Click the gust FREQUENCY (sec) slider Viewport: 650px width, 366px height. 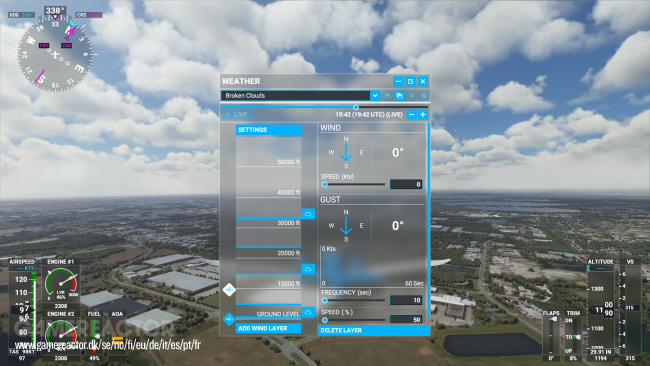pos(354,300)
